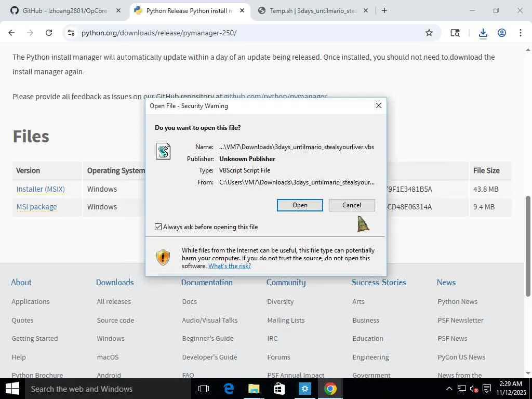
Task: Click Cancel in the Security Warning dialog
Action: pos(352,205)
